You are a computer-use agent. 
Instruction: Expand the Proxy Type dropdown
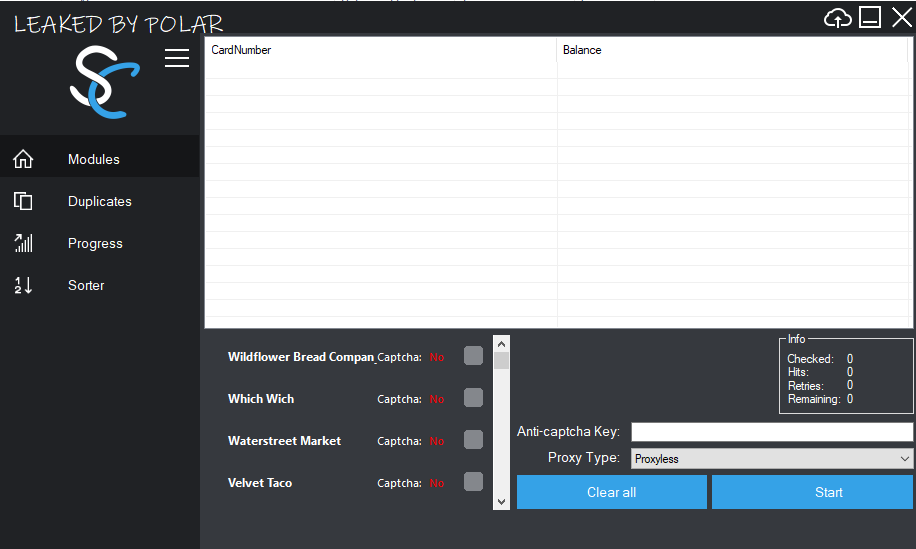coord(772,458)
